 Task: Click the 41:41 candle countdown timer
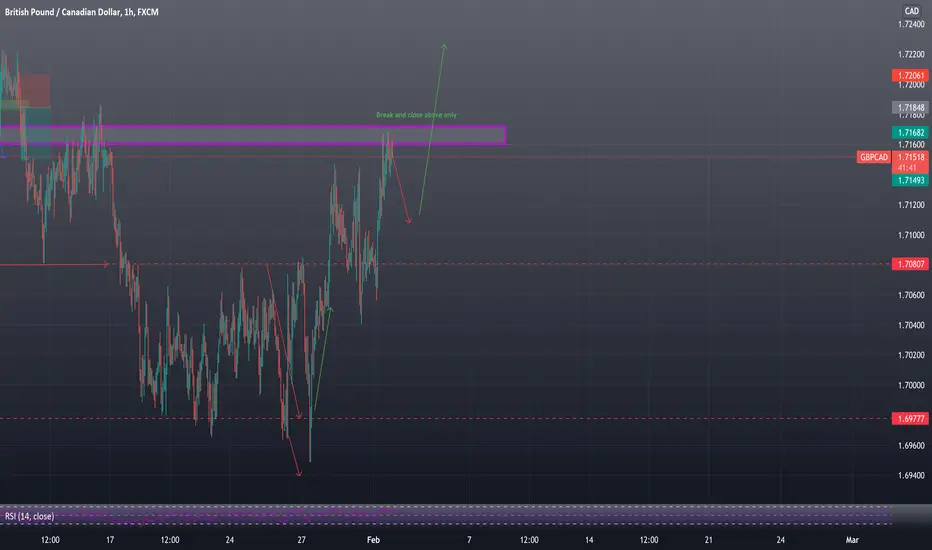(x=907, y=168)
